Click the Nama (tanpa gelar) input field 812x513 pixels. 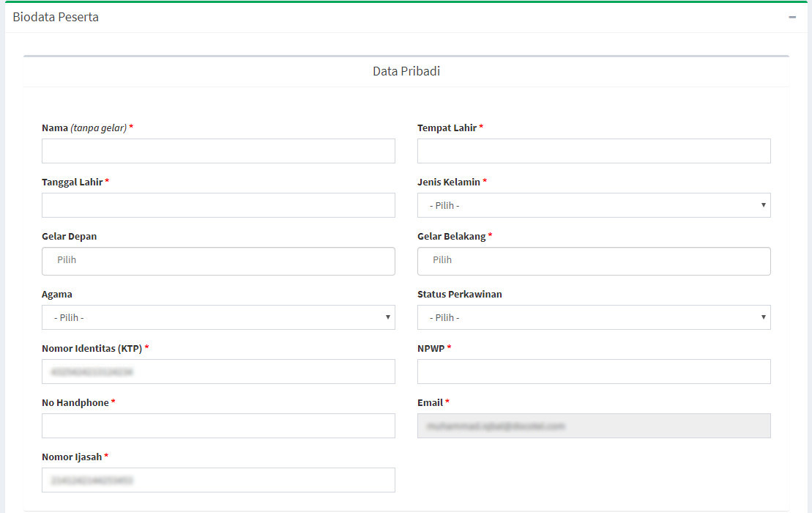tap(218, 151)
